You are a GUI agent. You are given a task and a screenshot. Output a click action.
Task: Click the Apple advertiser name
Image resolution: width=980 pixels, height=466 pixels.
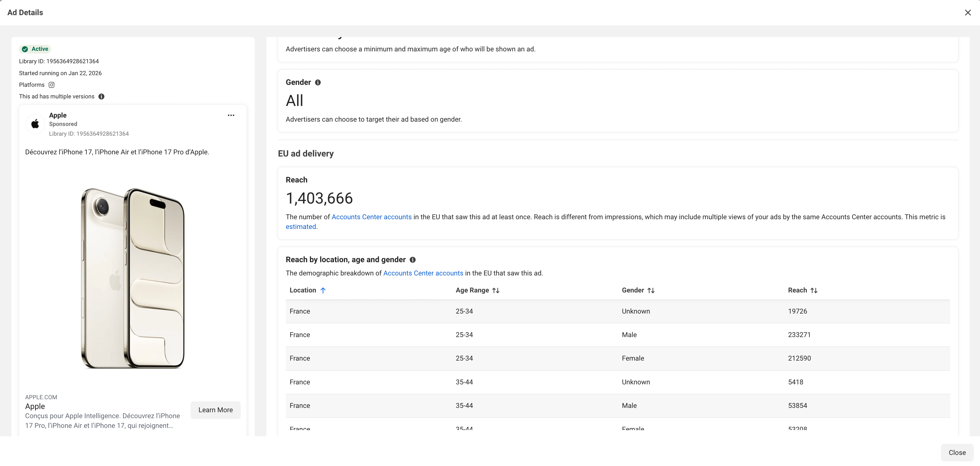coord(58,115)
